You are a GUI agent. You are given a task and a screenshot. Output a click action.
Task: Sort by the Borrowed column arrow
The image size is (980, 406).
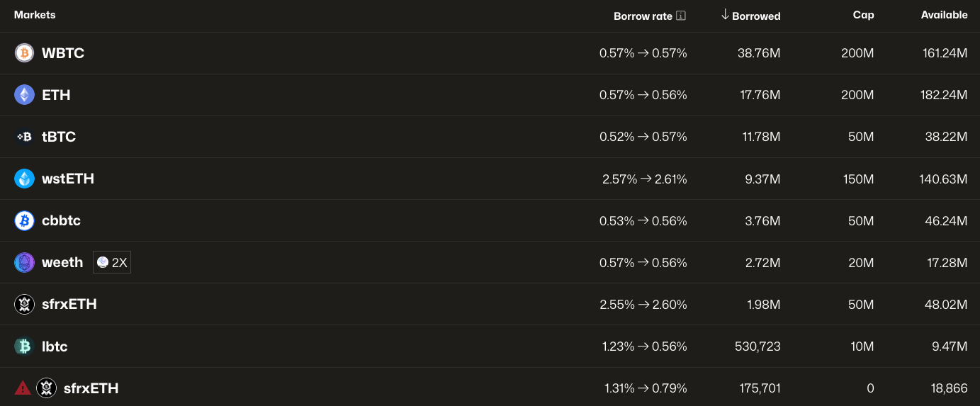(x=725, y=15)
